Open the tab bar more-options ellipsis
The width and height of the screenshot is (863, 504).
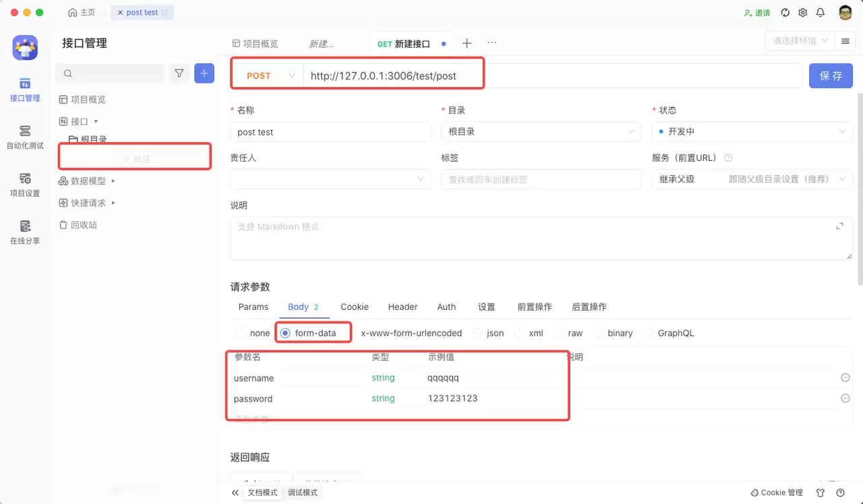coord(492,42)
